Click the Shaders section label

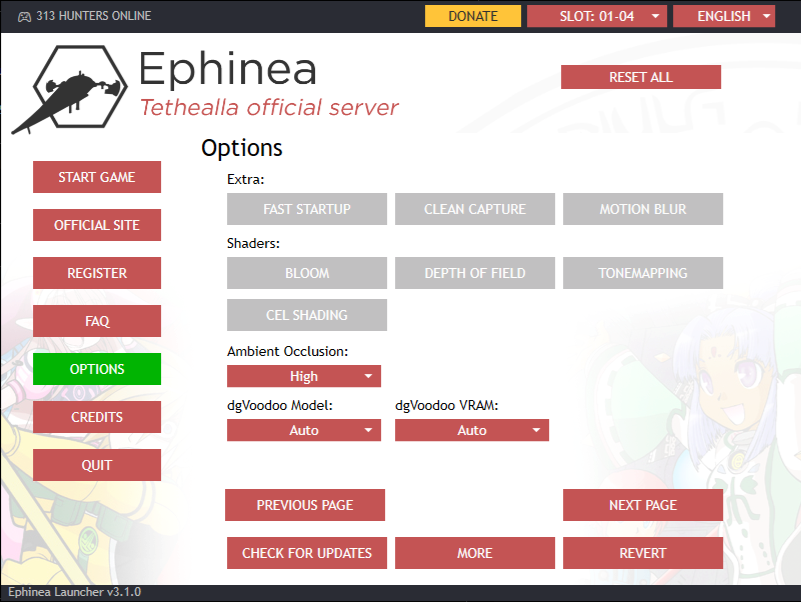click(253, 243)
